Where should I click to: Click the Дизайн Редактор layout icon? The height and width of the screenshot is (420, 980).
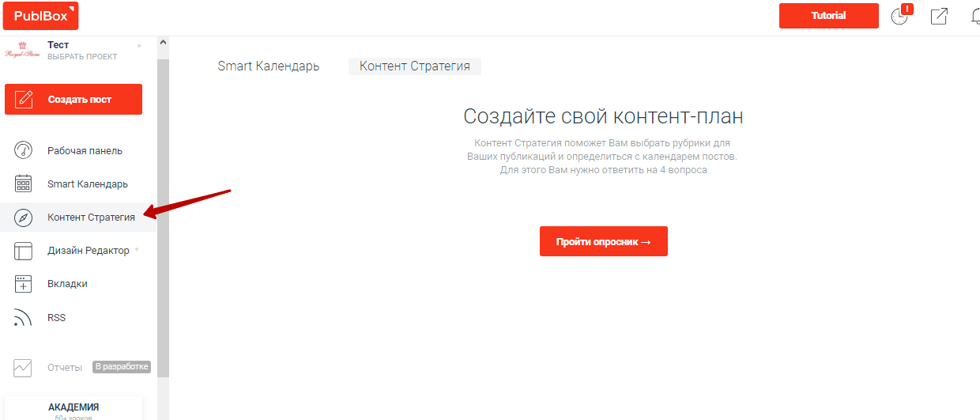(x=24, y=251)
